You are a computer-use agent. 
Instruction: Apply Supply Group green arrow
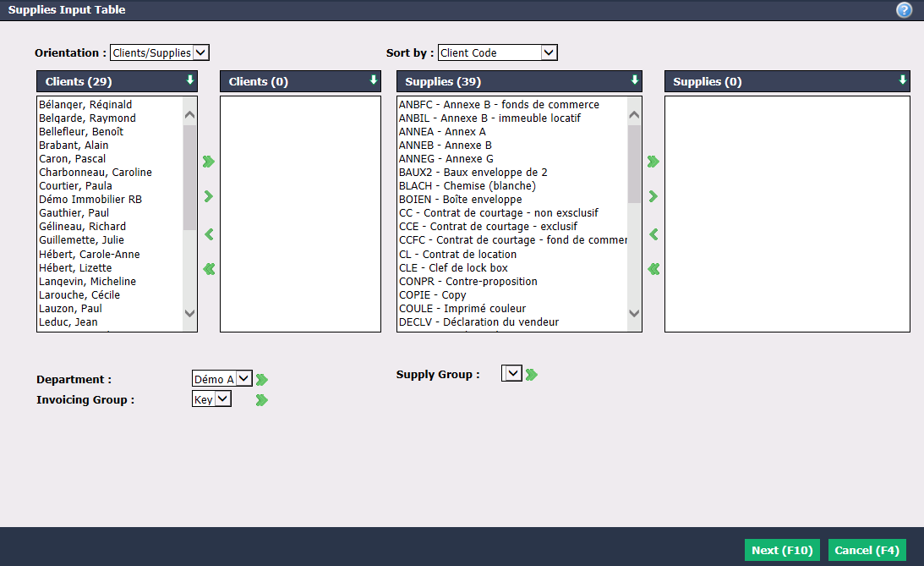pyautogui.click(x=532, y=375)
